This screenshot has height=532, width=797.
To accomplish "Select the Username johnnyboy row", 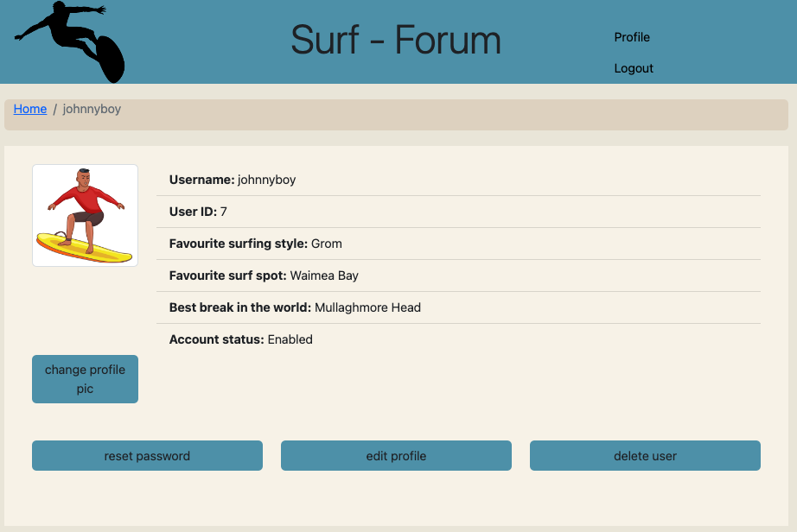I will [464, 180].
